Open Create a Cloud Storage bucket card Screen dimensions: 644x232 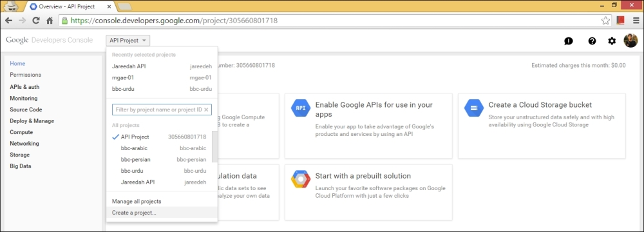click(x=542, y=126)
